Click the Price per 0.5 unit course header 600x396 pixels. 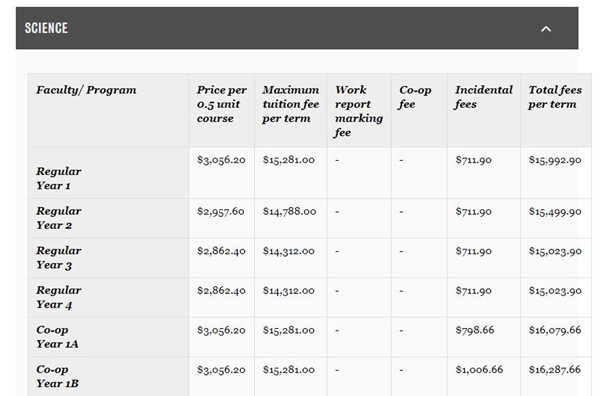[222, 104]
